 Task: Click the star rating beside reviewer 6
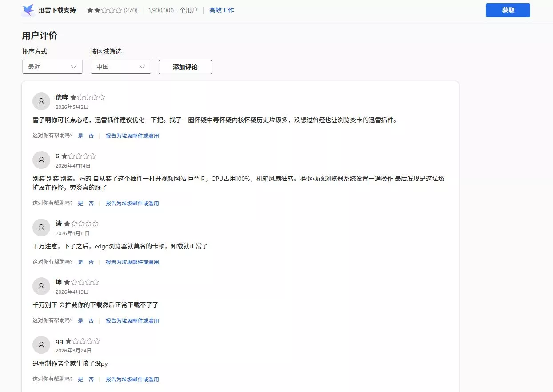coord(79,156)
